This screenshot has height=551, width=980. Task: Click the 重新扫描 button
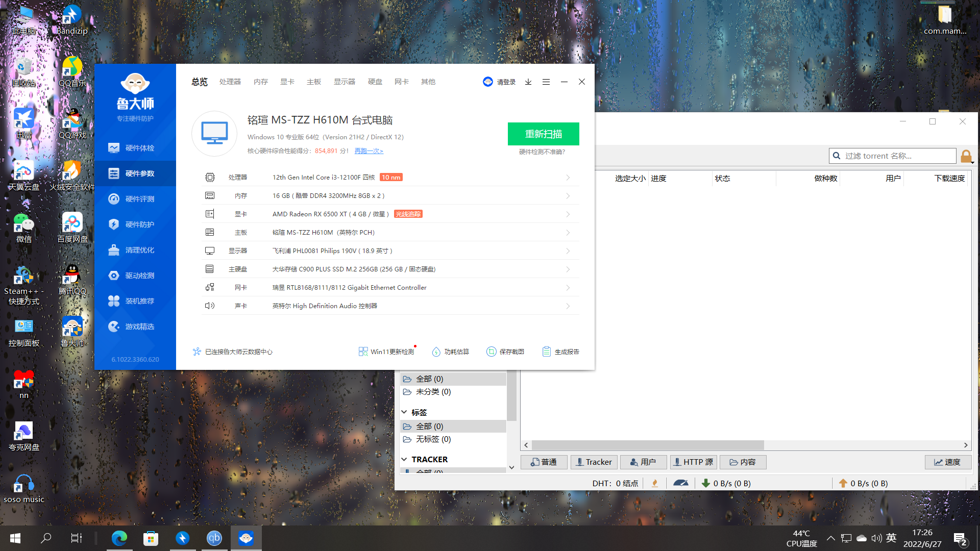coord(544,134)
